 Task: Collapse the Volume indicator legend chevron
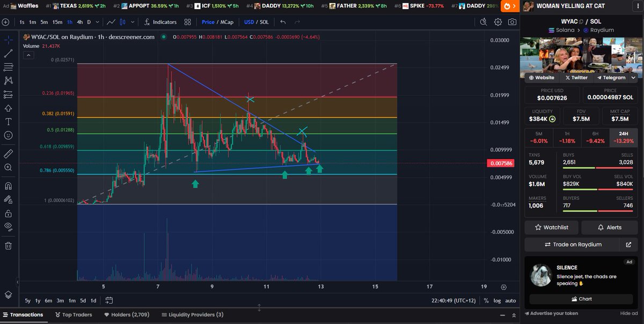28,55
